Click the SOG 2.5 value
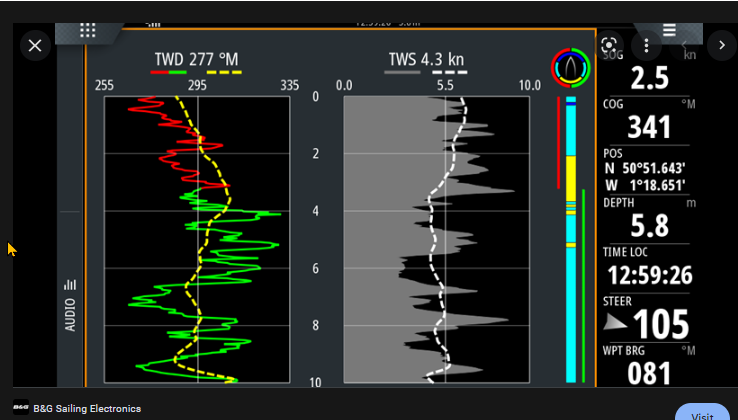The image size is (738, 420). click(x=649, y=78)
